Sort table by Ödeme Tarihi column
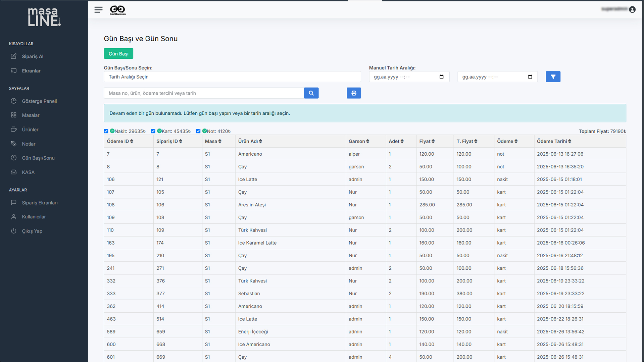The height and width of the screenshot is (362, 644). pos(554,141)
